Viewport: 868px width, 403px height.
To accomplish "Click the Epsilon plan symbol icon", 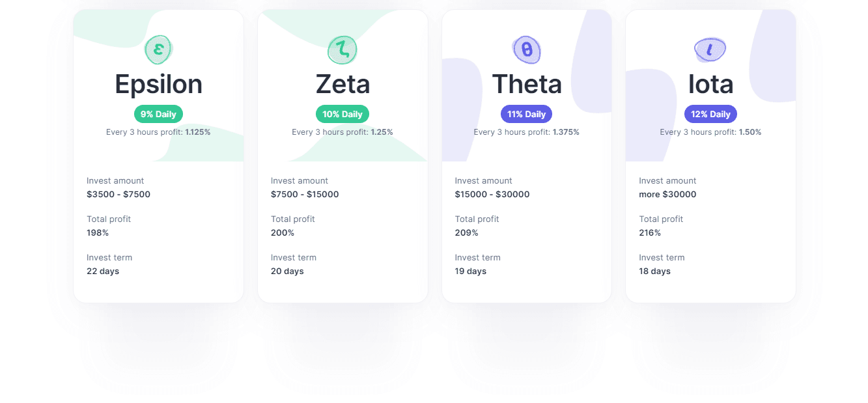I will click(158, 49).
